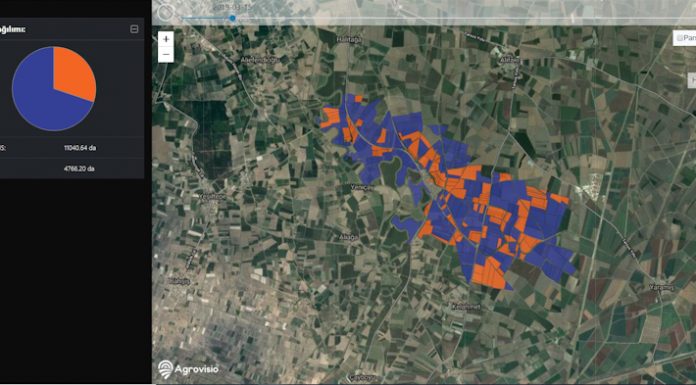Click the Agrovisio logo on the map
The width and height of the screenshot is (696, 385).
[188, 369]
